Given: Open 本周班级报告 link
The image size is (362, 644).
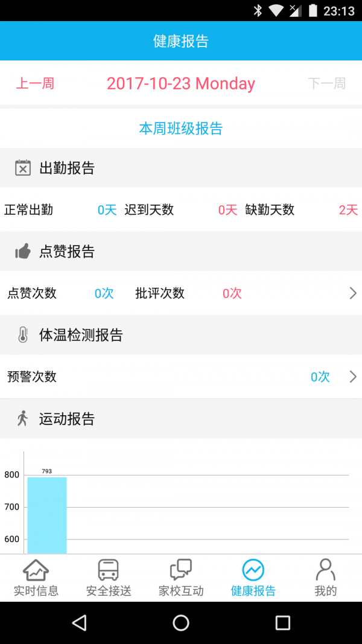Looking at the screenshot, I should click(x=180, y=128).
